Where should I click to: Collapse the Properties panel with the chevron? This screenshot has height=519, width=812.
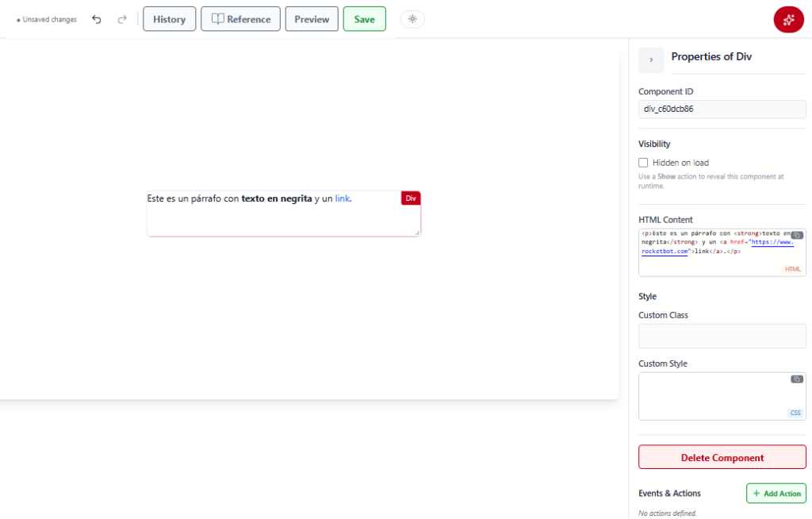pyautogui.click(x=651, y=60)
